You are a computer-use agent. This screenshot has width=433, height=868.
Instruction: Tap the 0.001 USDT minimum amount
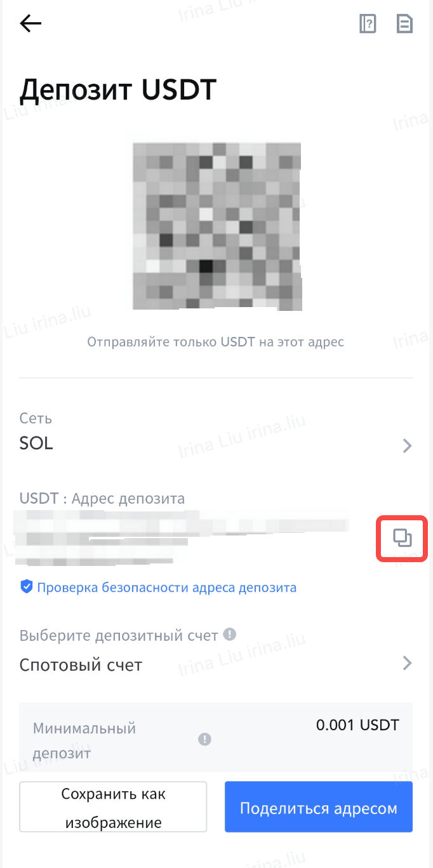[x=357, y=725]
